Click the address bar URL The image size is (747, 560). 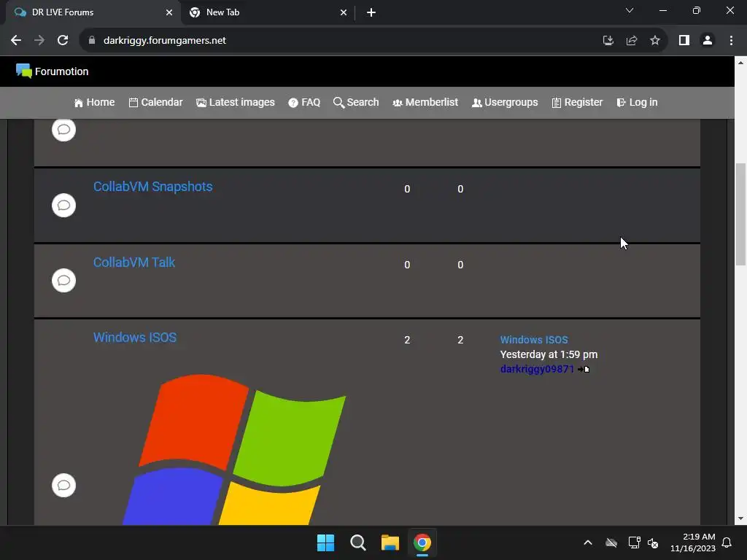click(x=165, y=41)
